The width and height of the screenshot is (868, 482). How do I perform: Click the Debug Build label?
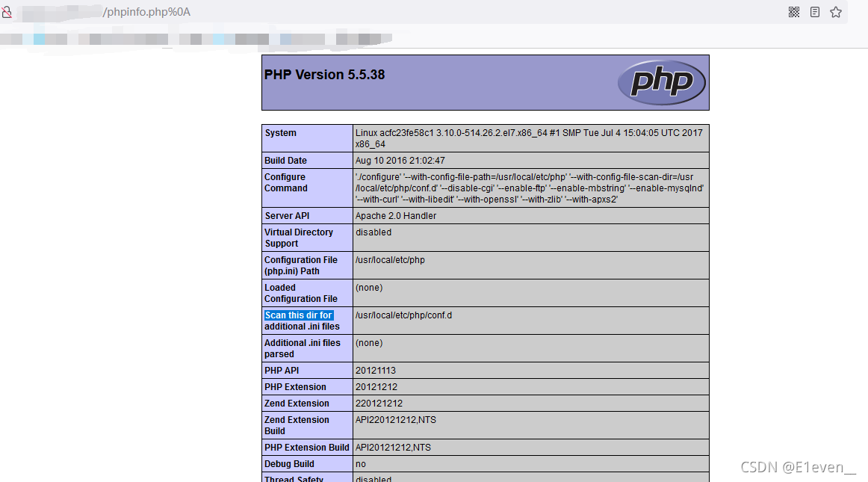(289, 466)
